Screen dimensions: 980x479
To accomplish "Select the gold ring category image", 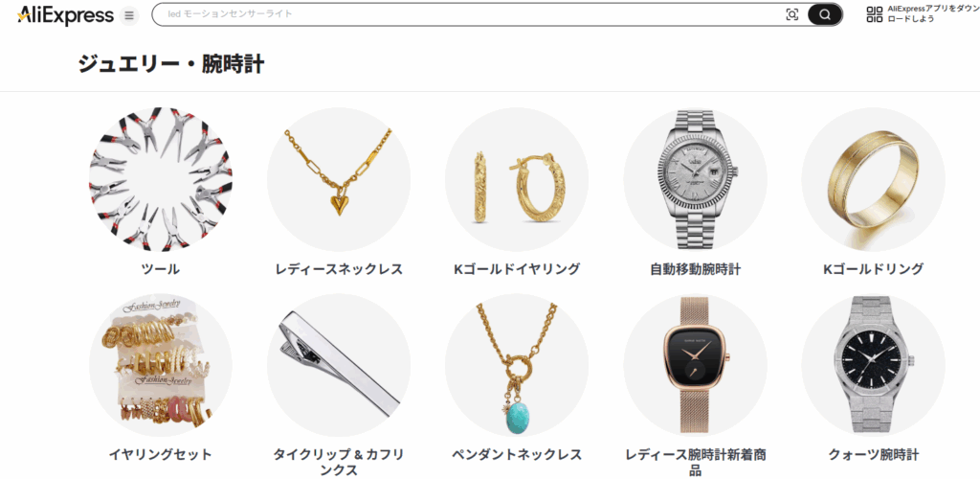I will pos(873,179).
